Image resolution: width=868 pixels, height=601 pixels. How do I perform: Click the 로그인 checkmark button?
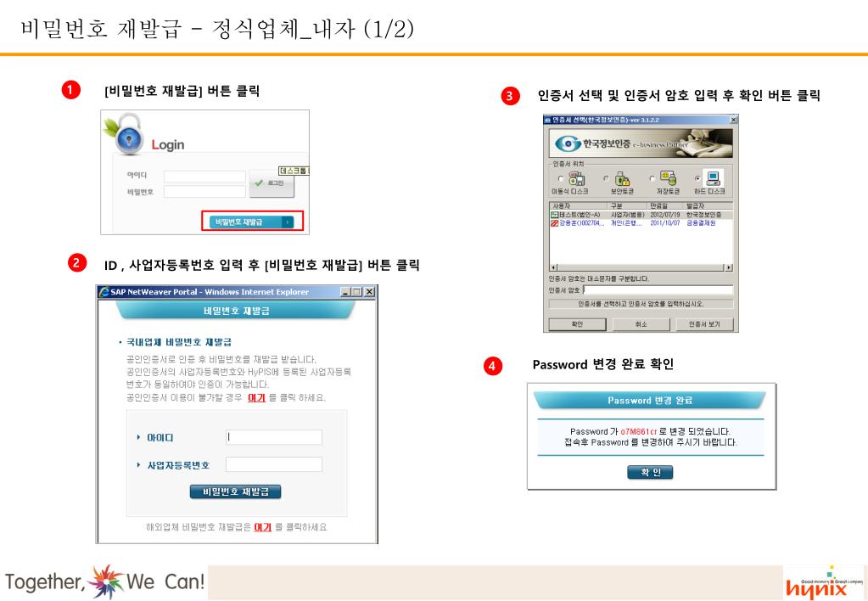coord(272,183)
